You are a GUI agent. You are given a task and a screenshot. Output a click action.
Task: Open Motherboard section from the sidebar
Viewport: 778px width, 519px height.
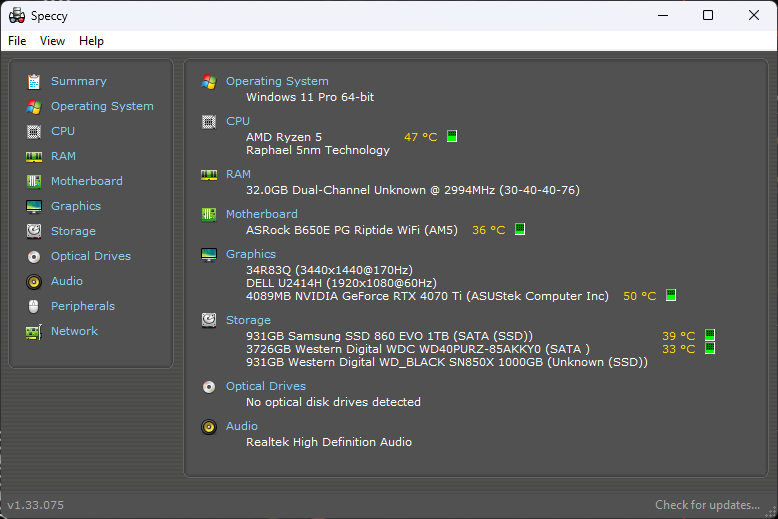(x=87, y=181)
